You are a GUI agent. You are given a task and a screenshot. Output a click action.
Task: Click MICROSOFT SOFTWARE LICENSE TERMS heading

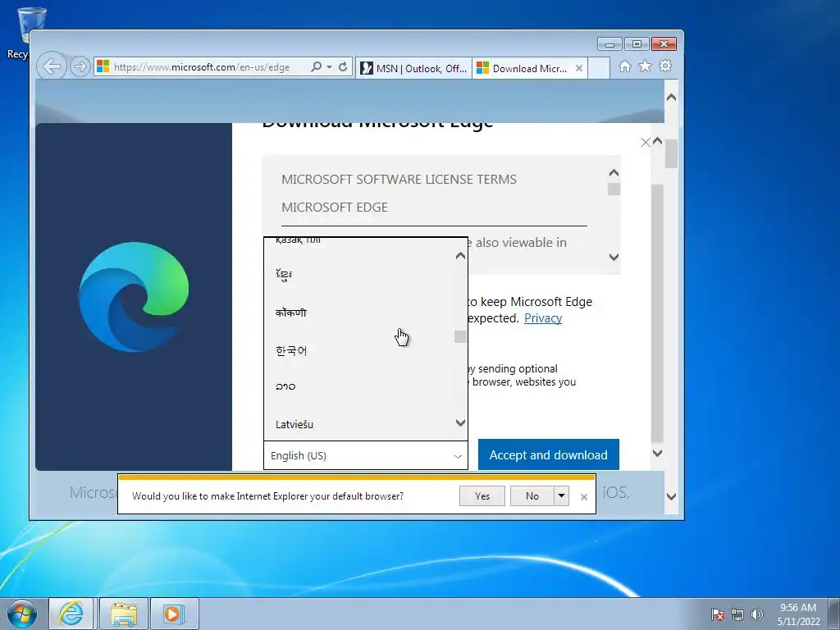(399, 180)
